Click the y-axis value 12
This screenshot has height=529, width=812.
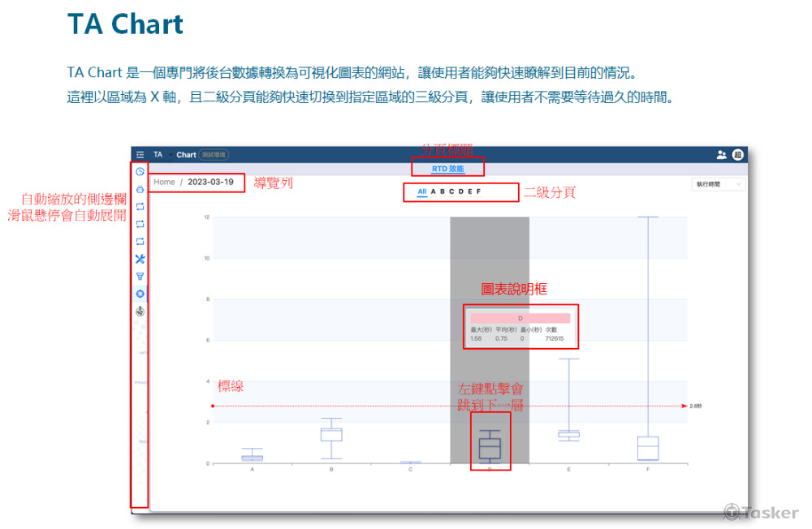click(x=206, y=217)
